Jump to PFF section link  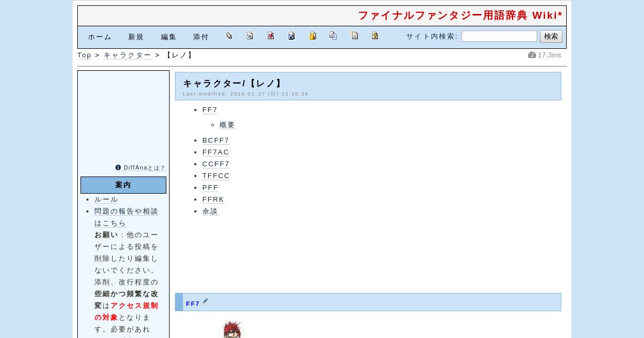(x=210, y=188)
